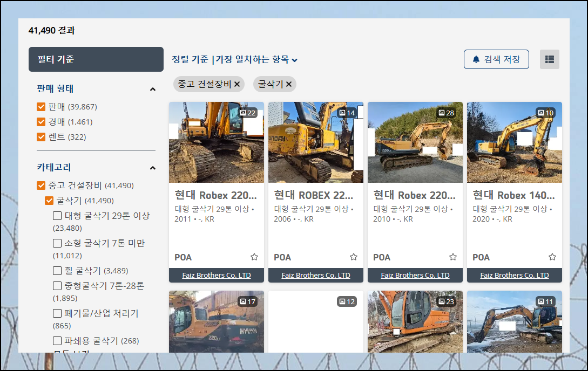This screenshot has width=588, height=371.
Task: Check the 휠 굴삭기 checkbox
Action: tap(57, 271)
